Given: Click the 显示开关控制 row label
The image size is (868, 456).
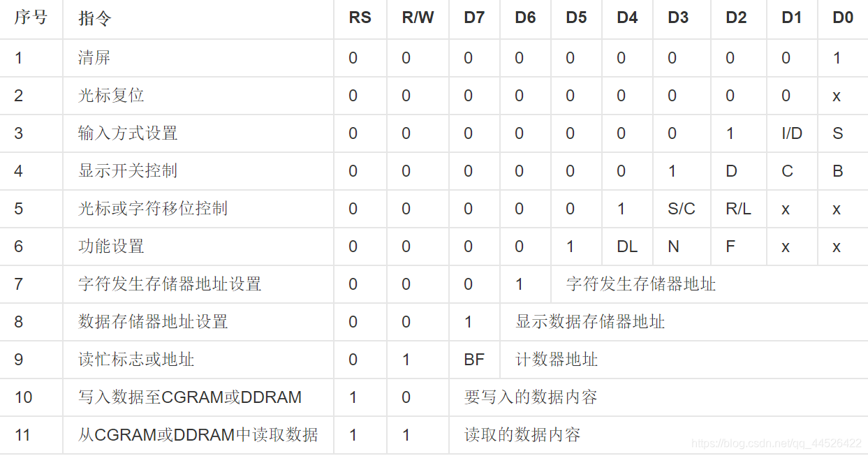Looking at the screenshot, I should pyautogui.click(x=128, y=171).
